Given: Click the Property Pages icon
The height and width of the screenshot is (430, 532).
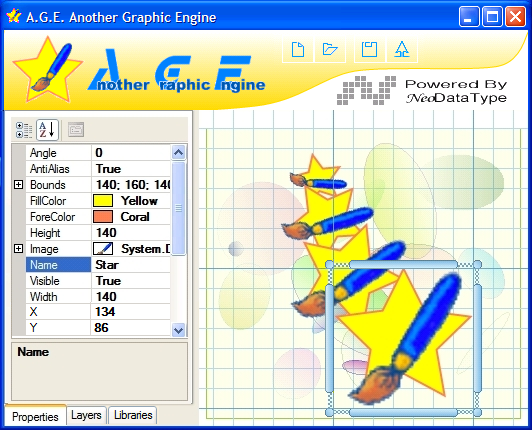Looking at the screenshot, I should pyautogui.click(x=76, y=130).
